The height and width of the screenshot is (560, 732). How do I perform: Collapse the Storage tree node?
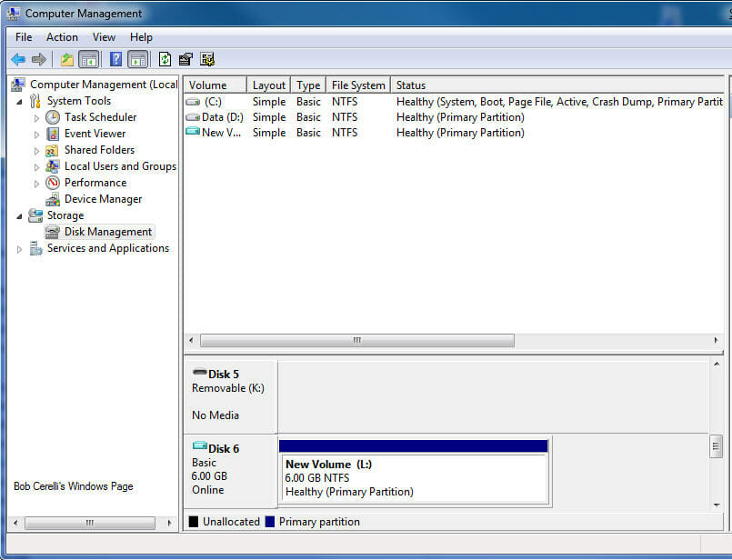click(x=20, y=215)
